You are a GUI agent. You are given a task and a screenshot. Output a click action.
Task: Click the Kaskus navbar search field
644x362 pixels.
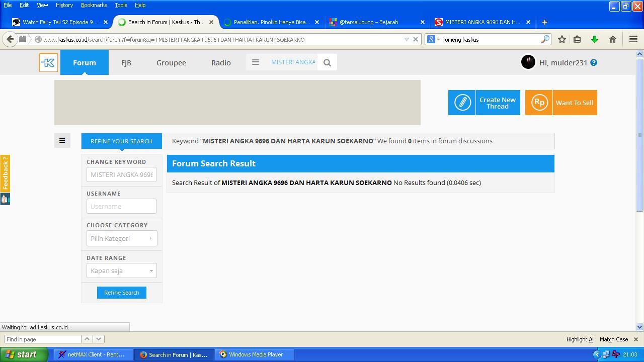click(293, 62)
